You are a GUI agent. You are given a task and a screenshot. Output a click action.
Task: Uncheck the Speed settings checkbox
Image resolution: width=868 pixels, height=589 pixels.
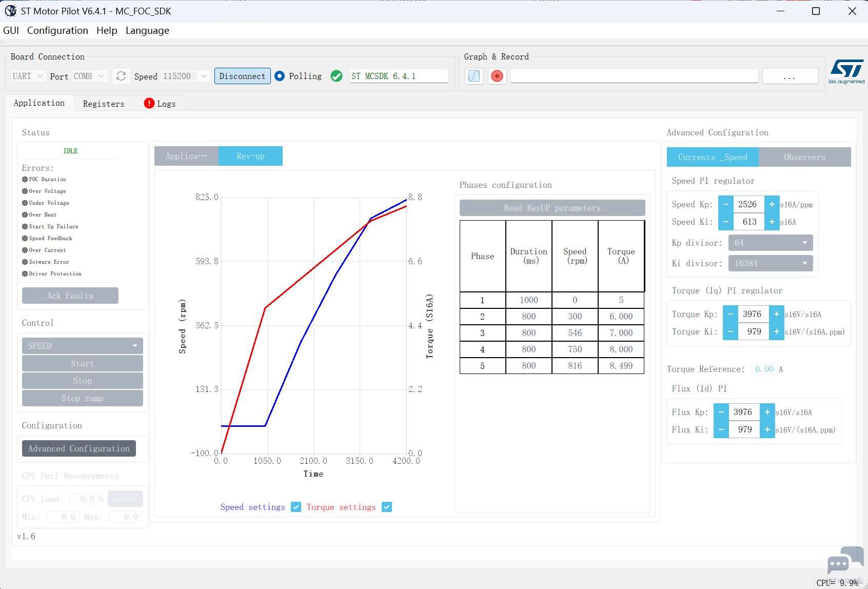pyautogui.click(x=296, y=507)
